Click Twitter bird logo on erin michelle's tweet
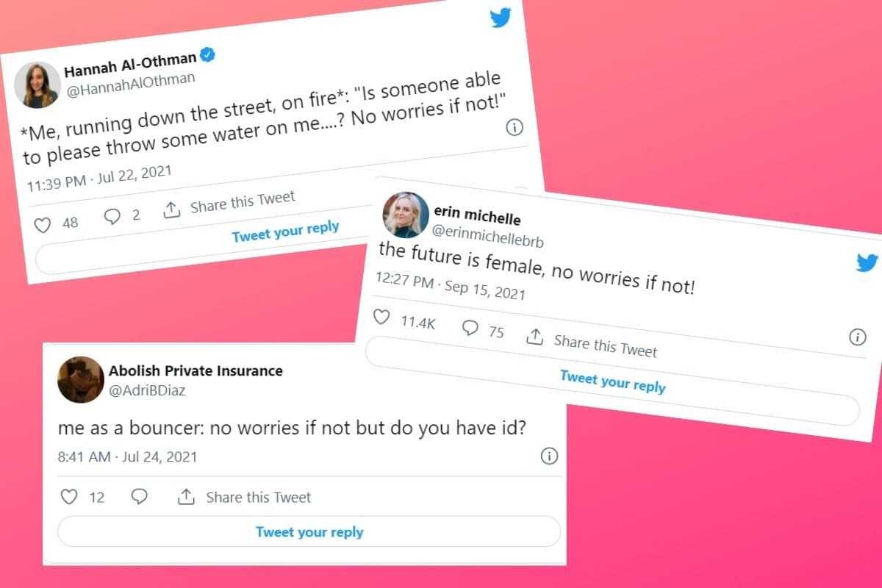The image size is (882, 588). tap(867, 262)
